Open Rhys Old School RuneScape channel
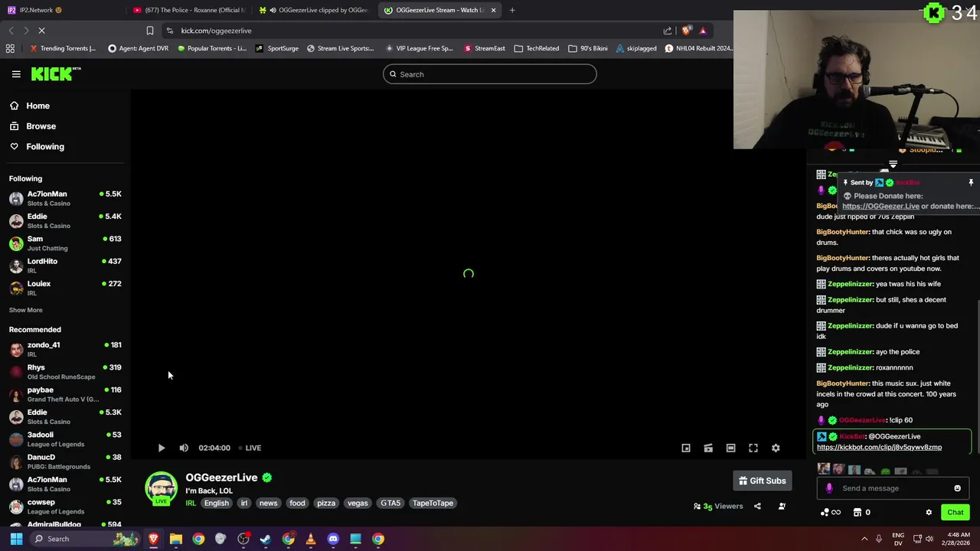This screenshot has height=551, width=980. pyautogui.click(x=65, y=371)
